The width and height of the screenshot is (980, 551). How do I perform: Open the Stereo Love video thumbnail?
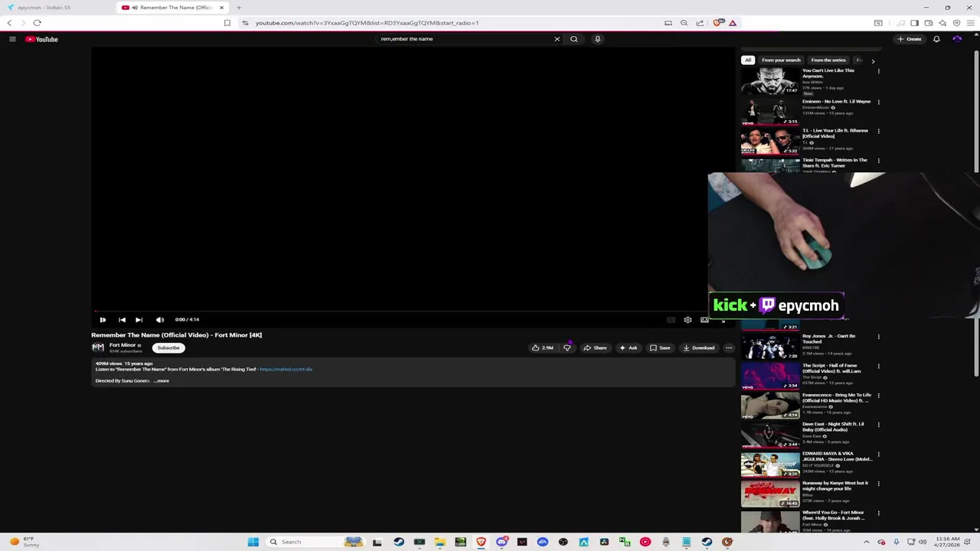click(769, 464)
